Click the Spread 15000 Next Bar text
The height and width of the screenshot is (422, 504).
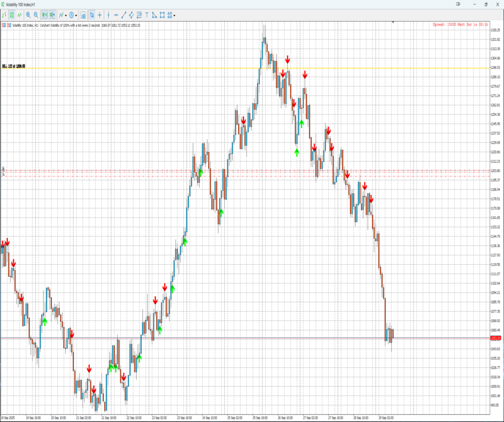click(x=460, y=25)
